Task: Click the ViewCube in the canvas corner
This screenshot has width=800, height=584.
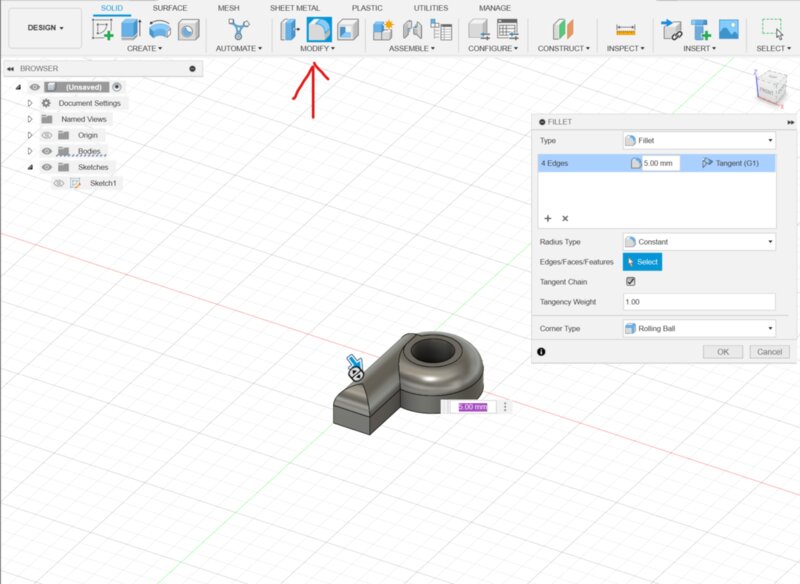Action: [770, 88]
